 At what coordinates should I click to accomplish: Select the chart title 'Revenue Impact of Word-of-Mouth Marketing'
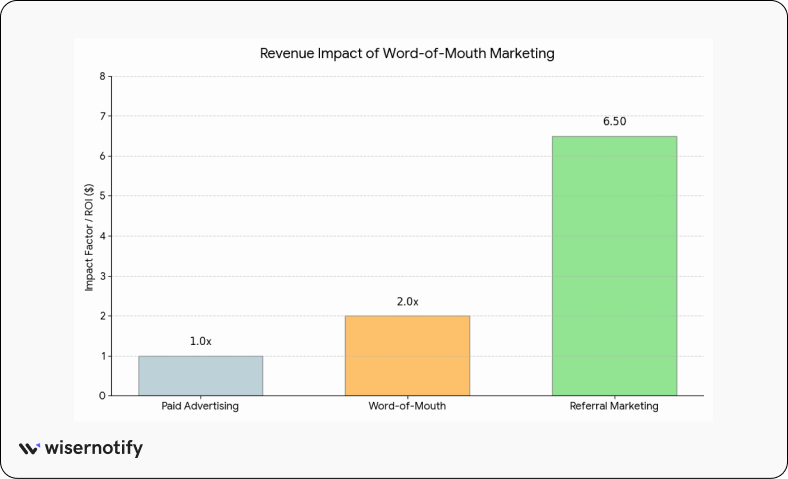pyautogui.click(x=407, y=53)
